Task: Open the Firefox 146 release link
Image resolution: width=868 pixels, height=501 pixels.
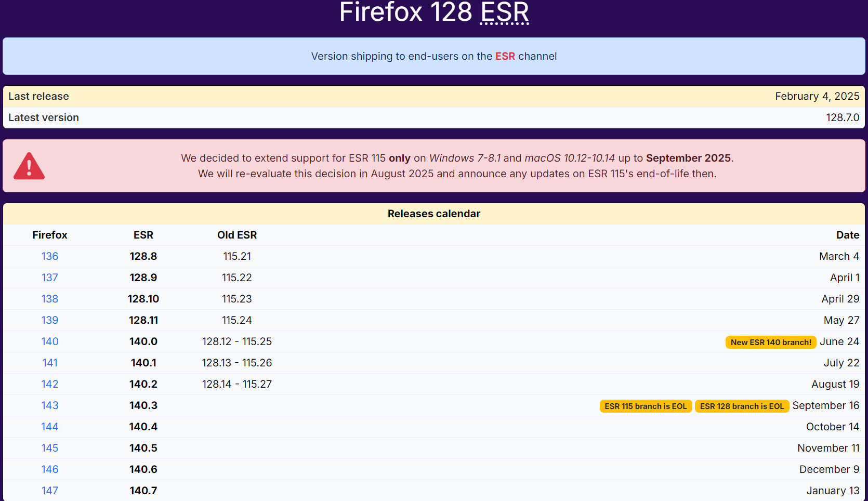Action: tap(50, 469)
